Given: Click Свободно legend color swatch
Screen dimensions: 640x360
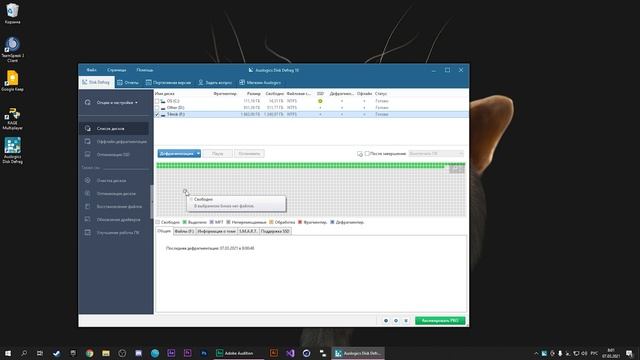Looking at the screenshot, I should coord(158,222).
